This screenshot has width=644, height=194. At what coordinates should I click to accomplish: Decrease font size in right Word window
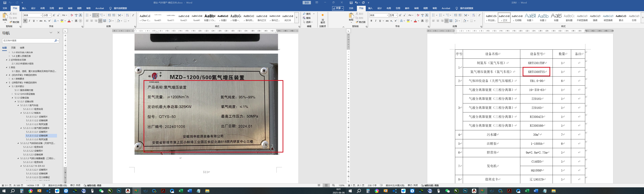point(405,15)
